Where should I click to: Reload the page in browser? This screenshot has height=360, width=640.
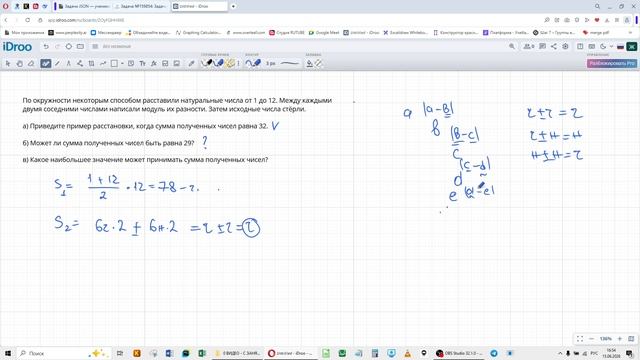(x=27, y=20)
